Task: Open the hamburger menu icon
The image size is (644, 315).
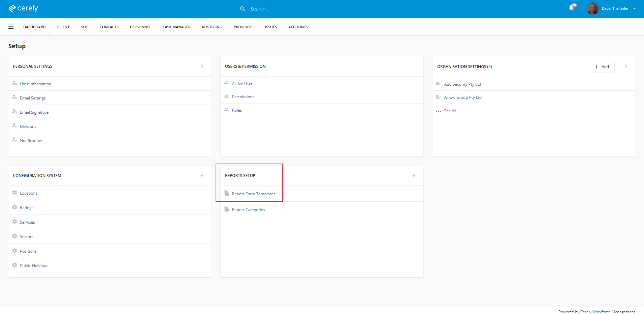Action: coord(11,27)
